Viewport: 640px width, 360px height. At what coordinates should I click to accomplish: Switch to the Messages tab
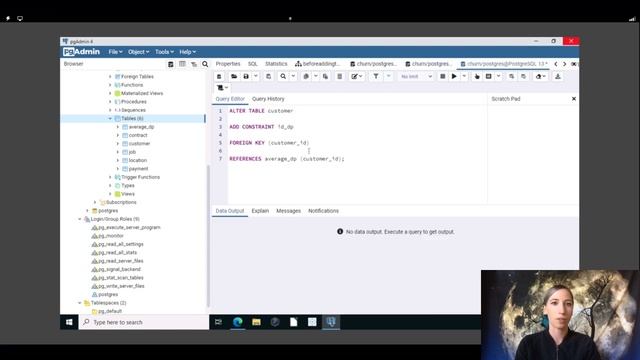coord(288,211)
